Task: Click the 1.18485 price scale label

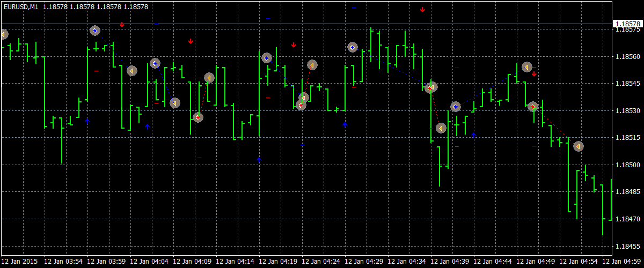Action: tap(627, 192)
